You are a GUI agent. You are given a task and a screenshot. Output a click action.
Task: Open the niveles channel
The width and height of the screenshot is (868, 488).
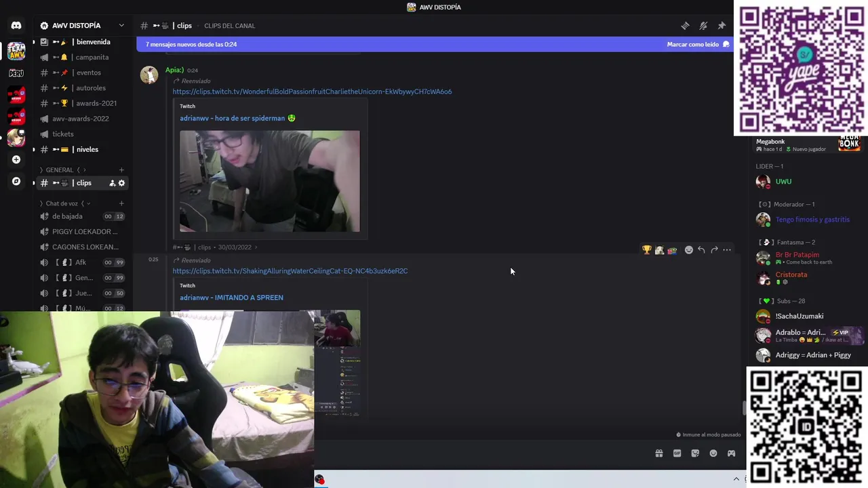(x=81, y=150)
